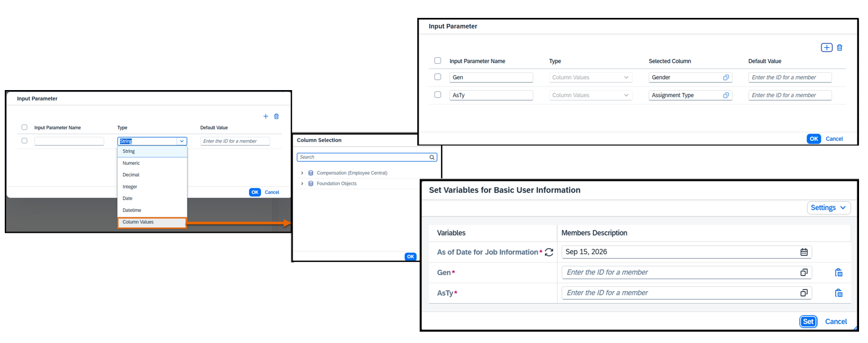Click Compensation (Employee Central) label

pyautogui.click(x=352, y=173)
